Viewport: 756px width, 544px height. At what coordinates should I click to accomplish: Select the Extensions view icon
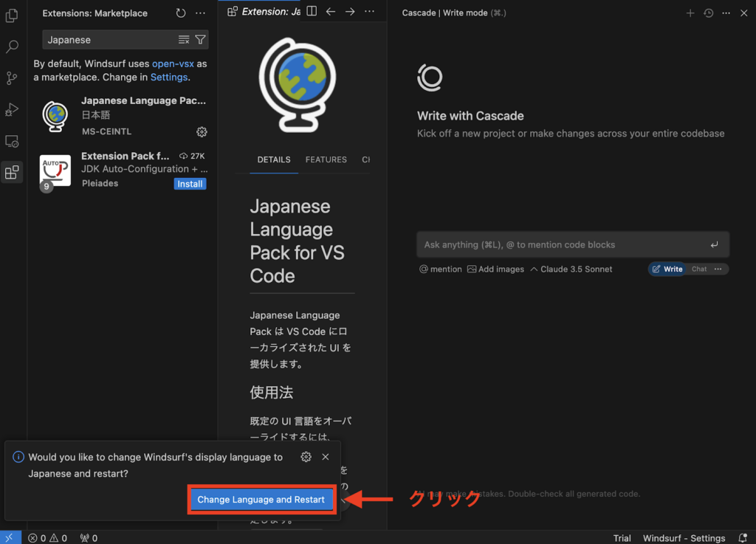pyautogui.click(x=12, y=173)
